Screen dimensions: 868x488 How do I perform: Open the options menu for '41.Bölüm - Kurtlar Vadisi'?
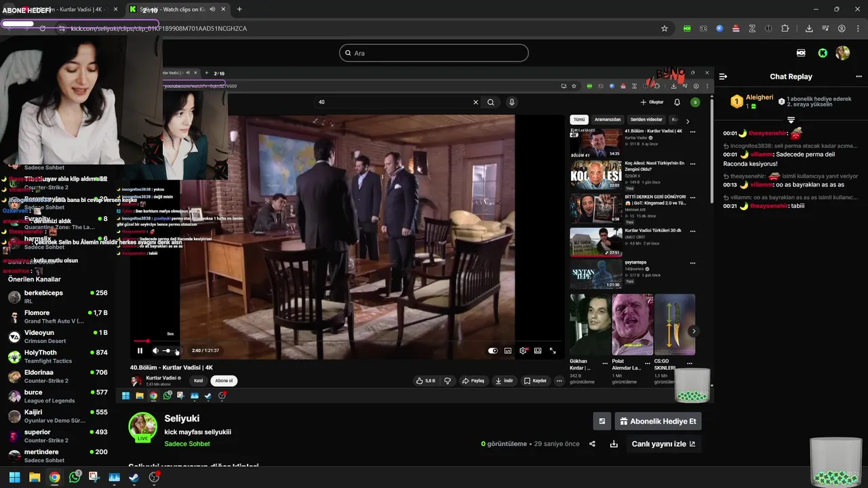[x=692, y=131]
